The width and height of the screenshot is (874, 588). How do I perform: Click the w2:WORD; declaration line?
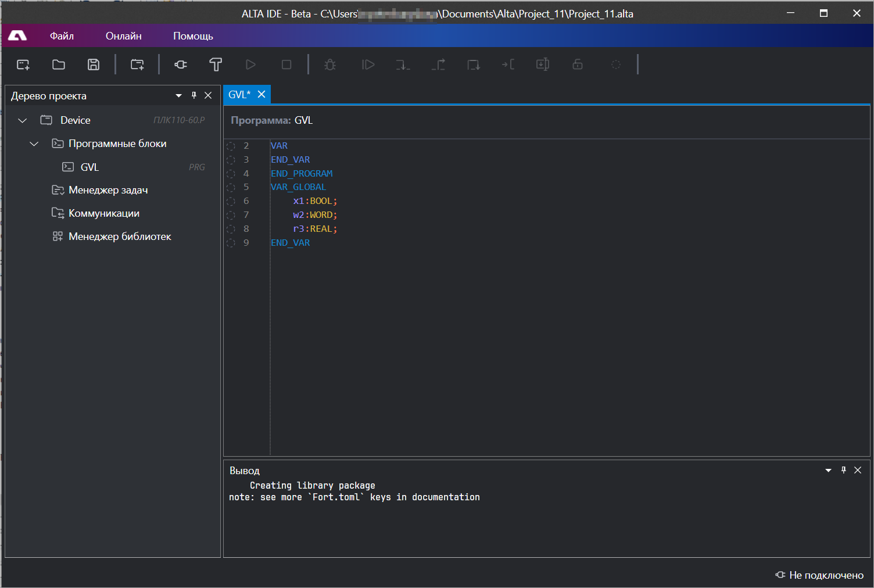(x=315, y=215)
